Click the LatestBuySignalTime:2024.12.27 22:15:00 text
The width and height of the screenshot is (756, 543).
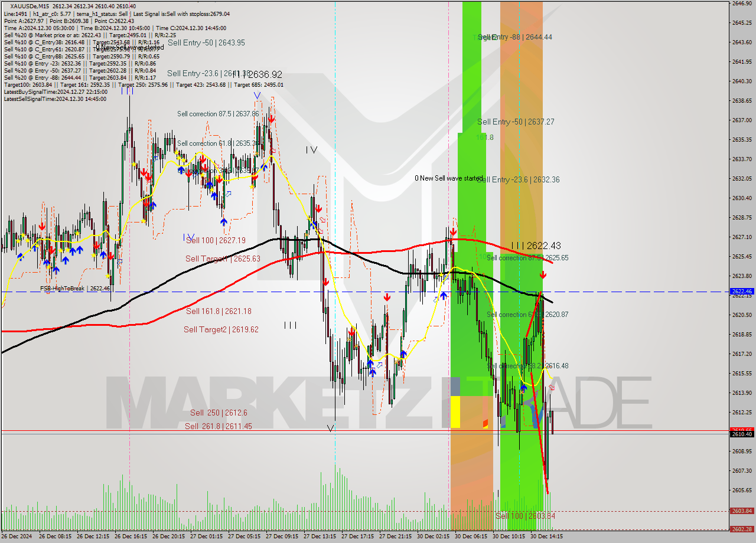[56, 92]
